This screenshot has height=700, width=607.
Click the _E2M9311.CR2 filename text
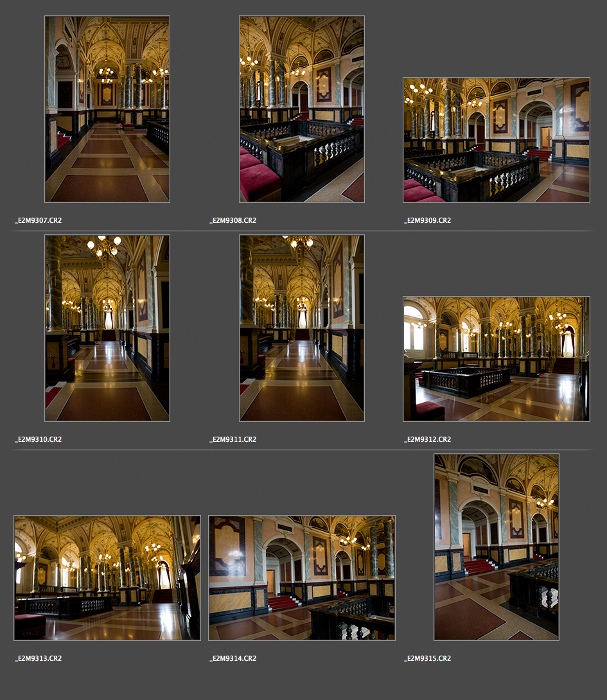coord(233,440)
